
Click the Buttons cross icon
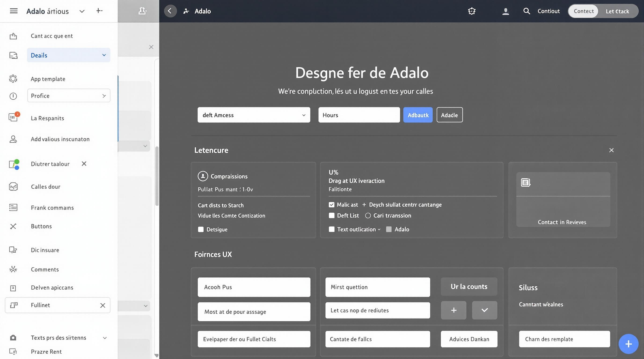click(x=13, y=226)
